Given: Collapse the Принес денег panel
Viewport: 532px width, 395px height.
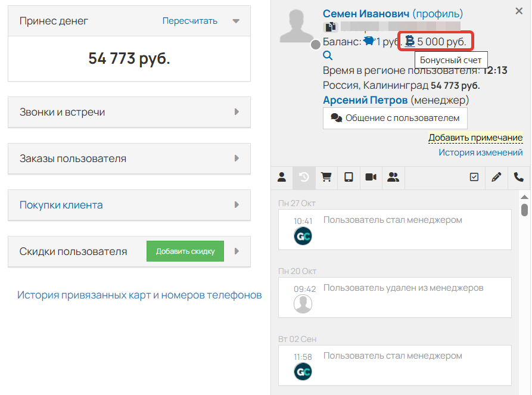Looking at the screenshot, I should coord(236,20).
